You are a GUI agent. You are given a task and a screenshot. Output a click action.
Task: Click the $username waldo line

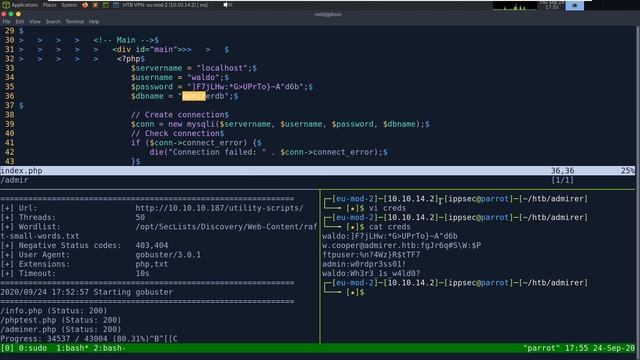(180, 78)
